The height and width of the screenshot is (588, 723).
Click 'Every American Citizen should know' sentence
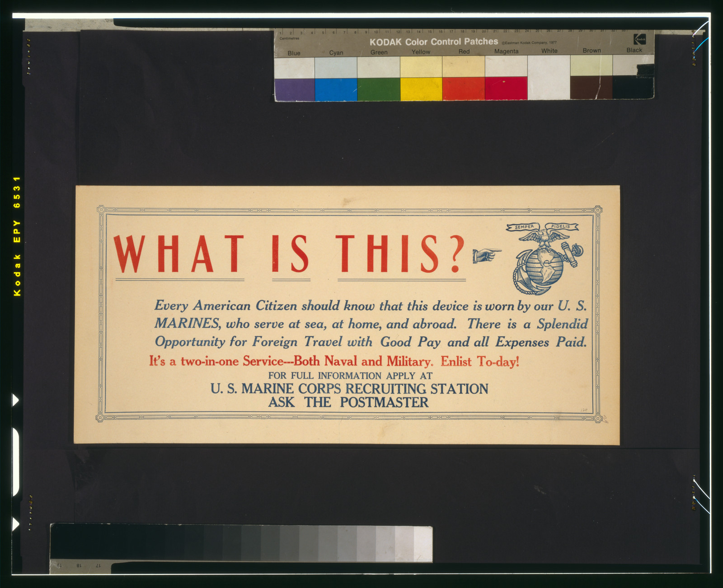click(264, 306)
